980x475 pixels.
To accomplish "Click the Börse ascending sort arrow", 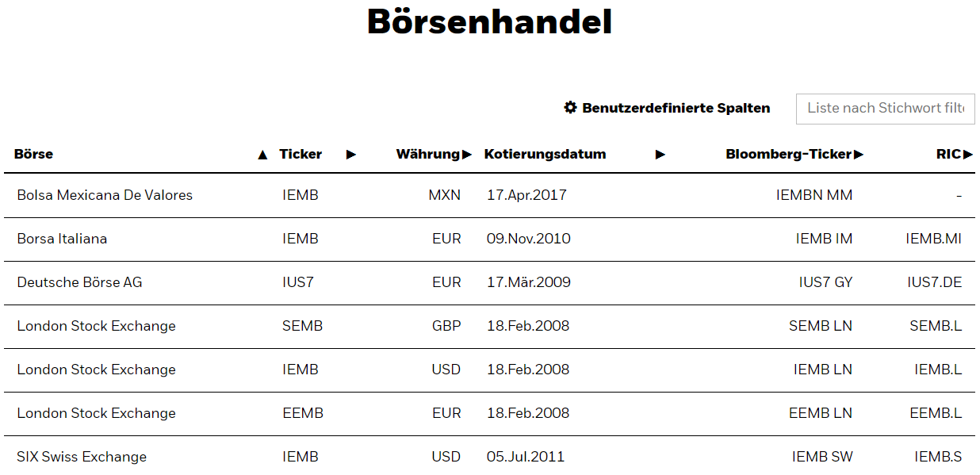I will pyautogui.click(x=262, y=155).
